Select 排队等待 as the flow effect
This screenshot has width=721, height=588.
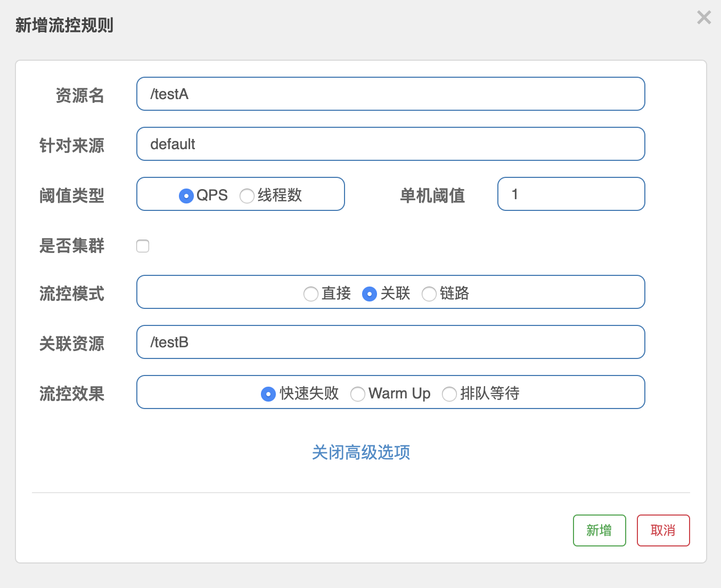449,394
